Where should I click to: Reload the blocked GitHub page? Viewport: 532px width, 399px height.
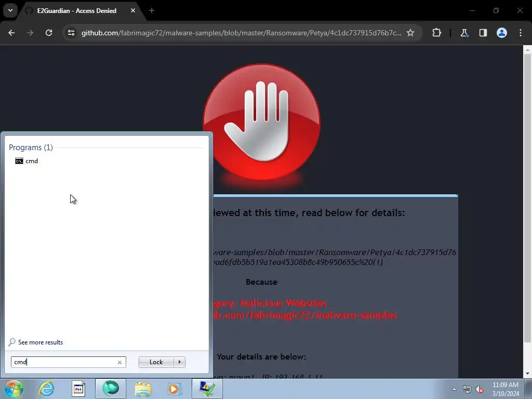(x=49, y=33)
